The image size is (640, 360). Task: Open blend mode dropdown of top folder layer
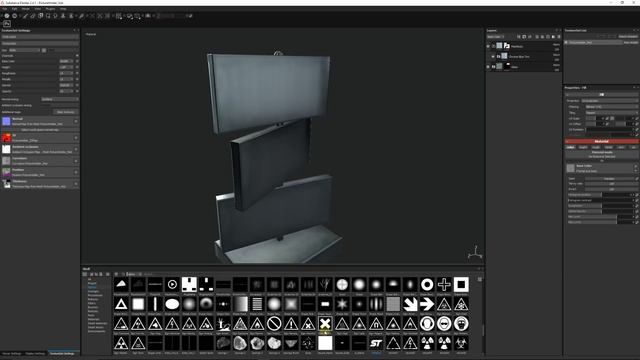(556, 44)
